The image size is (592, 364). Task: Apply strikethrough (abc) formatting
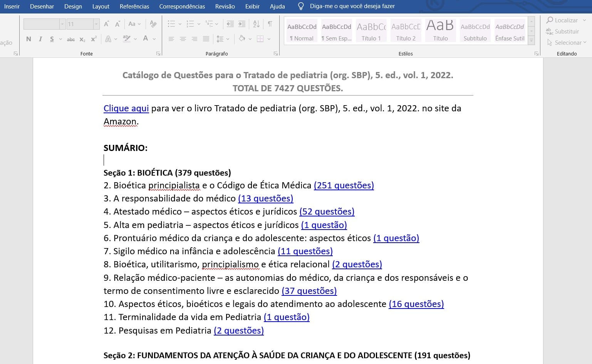(x=71, y=39)
